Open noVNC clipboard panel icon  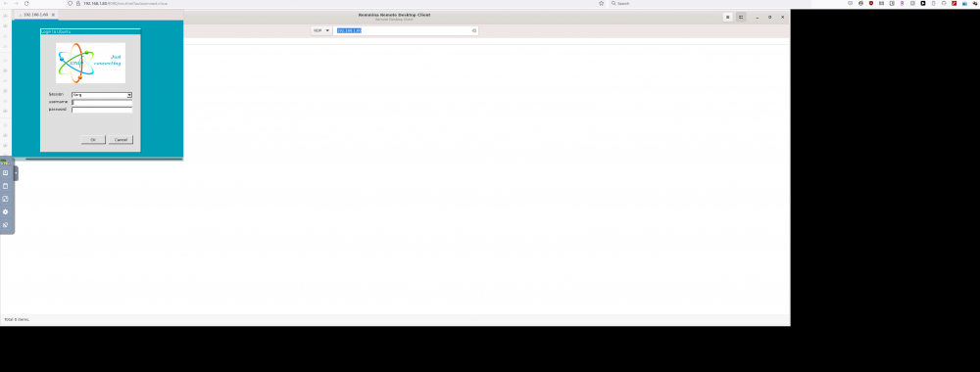click(x=6, y=186)
